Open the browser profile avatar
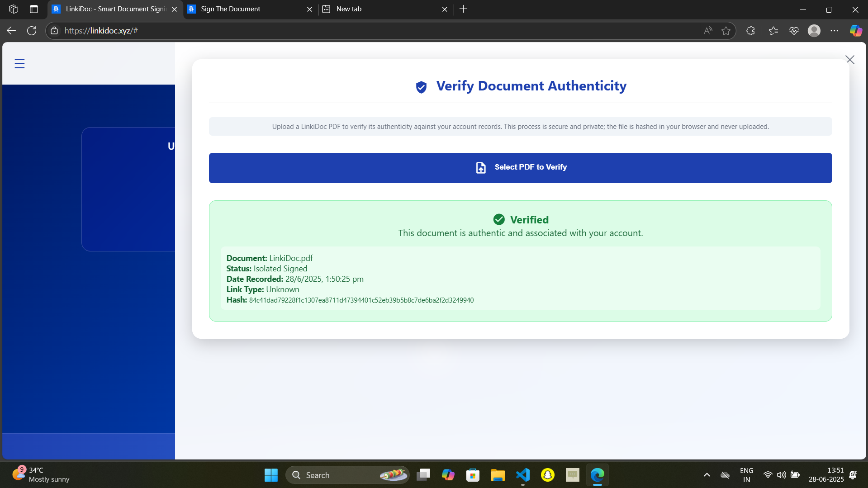 (x=814, y=31)
